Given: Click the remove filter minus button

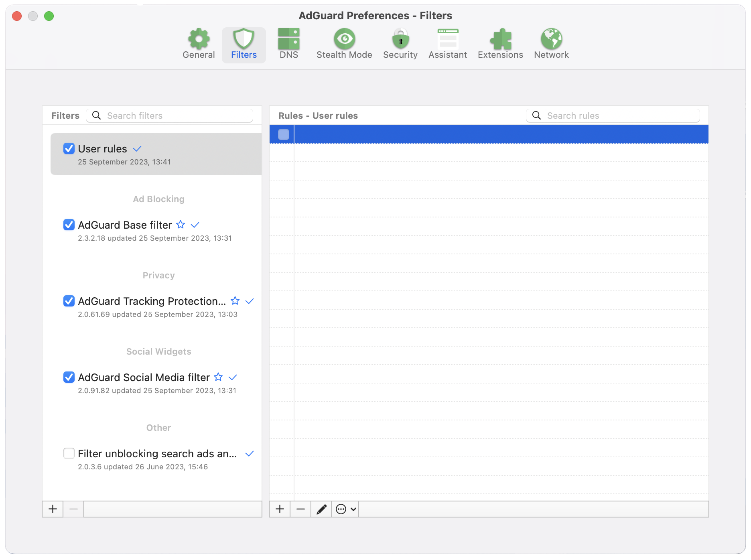Looking at the screenshot, I should (x=73, y=509).
